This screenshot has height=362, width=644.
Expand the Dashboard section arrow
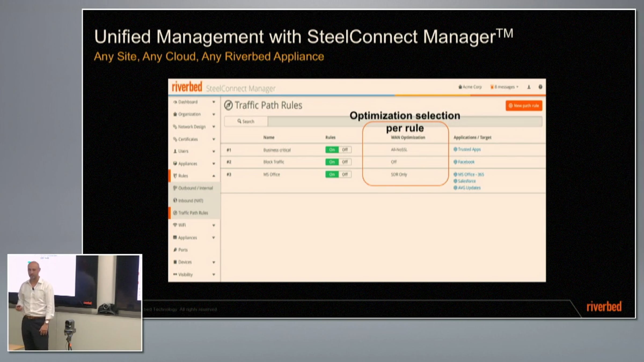point(214,102)
